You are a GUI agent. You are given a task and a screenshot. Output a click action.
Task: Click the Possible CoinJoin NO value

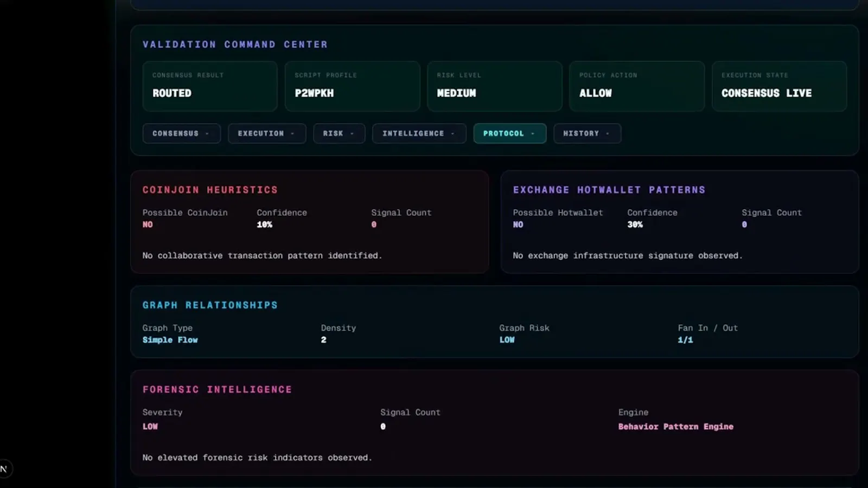point(148,224)
